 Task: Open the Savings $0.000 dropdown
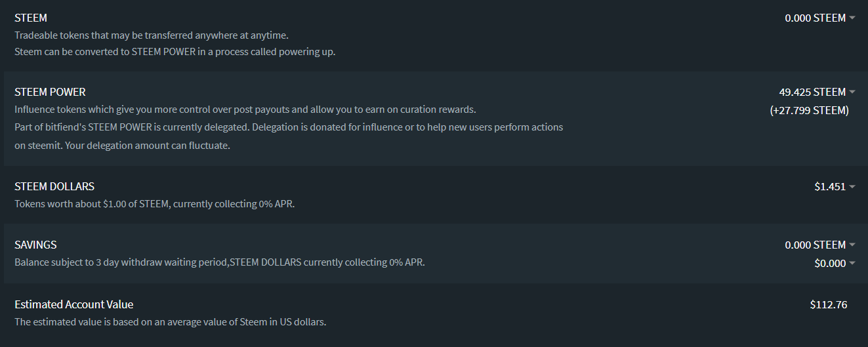click(x=835, y=263)
